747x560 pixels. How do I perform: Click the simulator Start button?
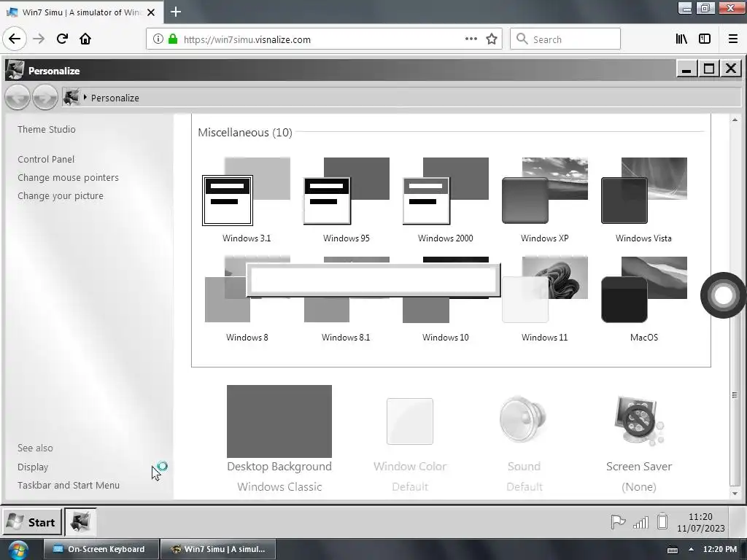coord(32,522)
